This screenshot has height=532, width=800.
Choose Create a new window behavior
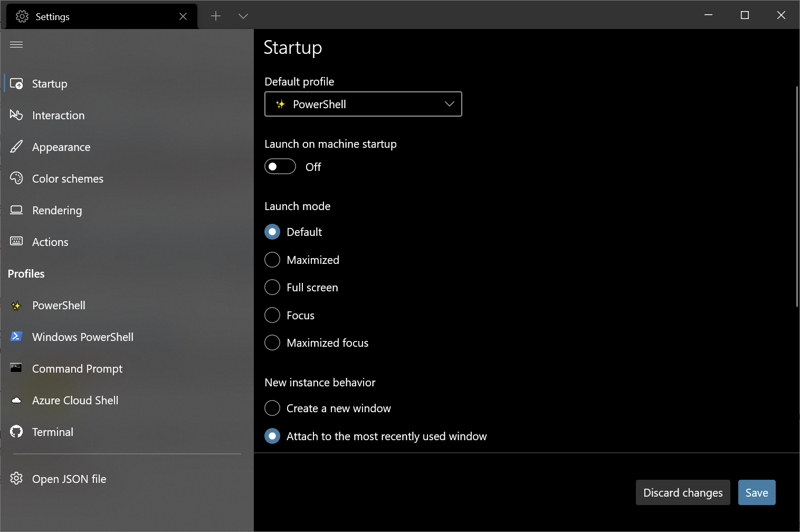(x=272, y=408)
